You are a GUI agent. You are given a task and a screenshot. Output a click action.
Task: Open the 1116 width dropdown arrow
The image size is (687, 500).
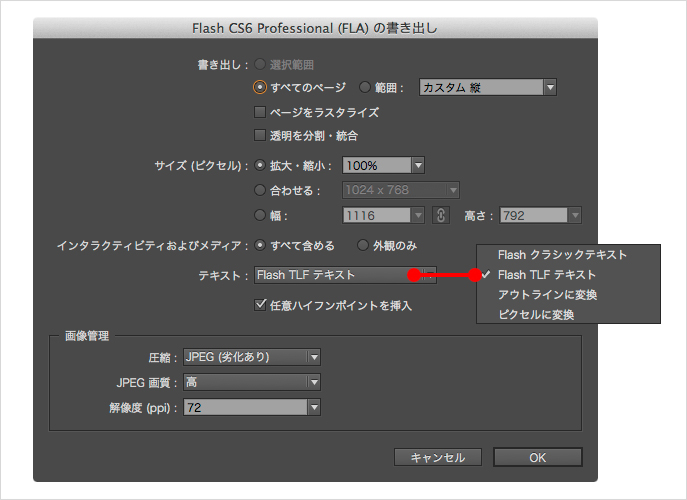pyautogui.click(x=418, y=215)
